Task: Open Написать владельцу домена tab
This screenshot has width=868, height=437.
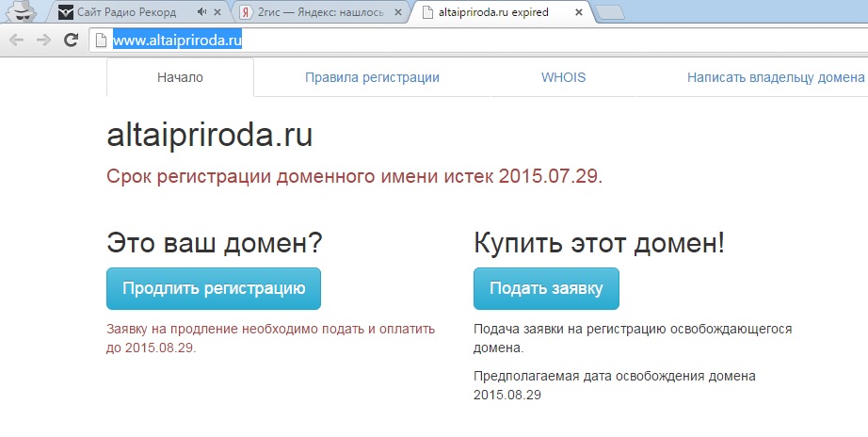Action: 775,77
